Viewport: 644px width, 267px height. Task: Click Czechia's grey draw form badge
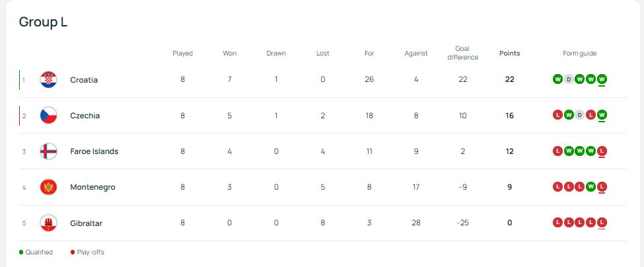(579, 116)
